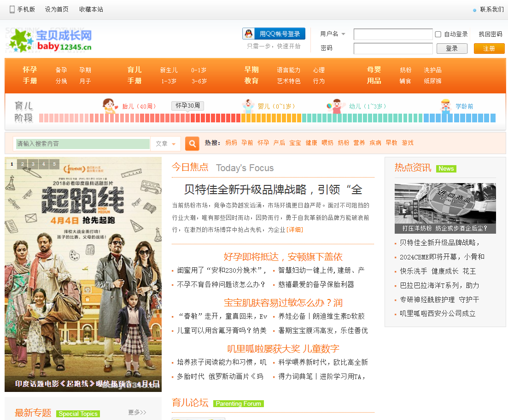
Task: Click the pregnant mother icon for 胎儿
Action: tap(110, 105)
